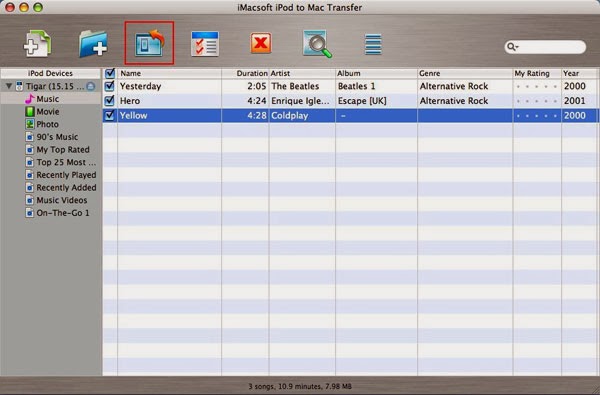600x395 pixels.
Task: Sort by the Genre column header
Action: coord(465,73)
